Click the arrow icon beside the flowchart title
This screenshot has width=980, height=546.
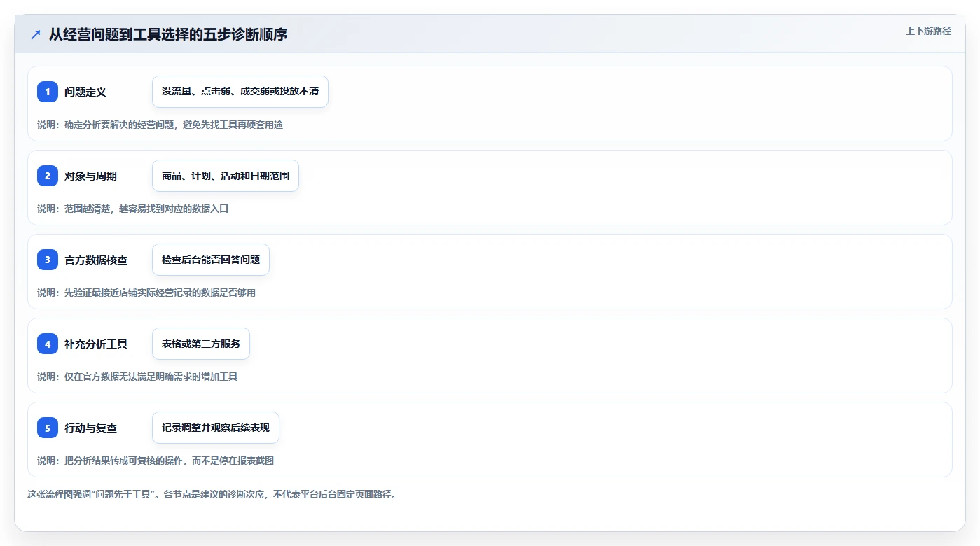click(36, 34)
